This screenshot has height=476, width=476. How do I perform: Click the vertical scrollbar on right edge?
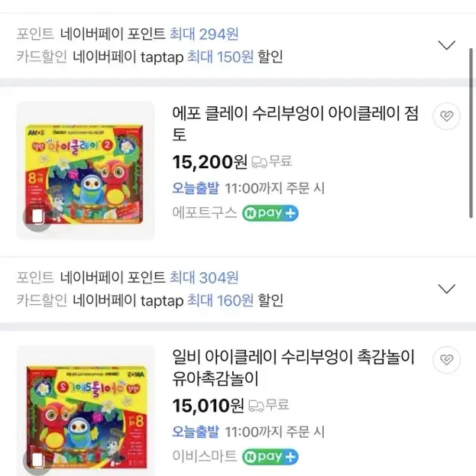(471, 133)
